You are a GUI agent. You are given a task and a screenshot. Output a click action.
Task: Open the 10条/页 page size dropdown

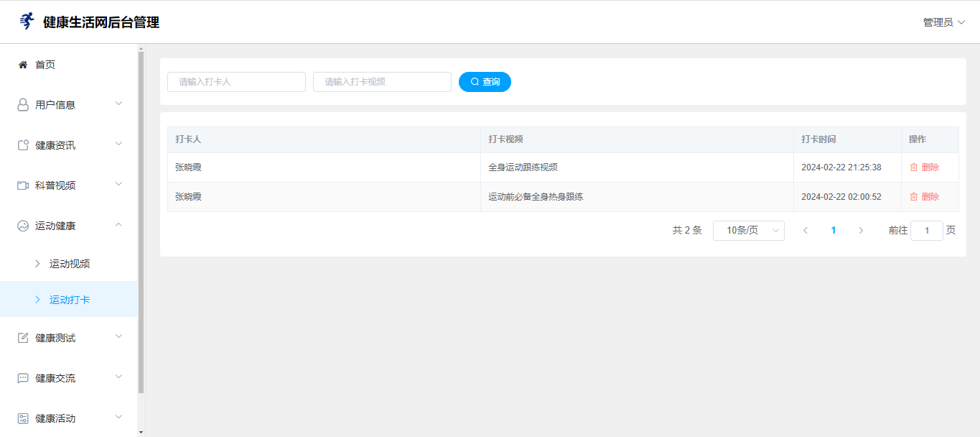click(x=748, y=231)
